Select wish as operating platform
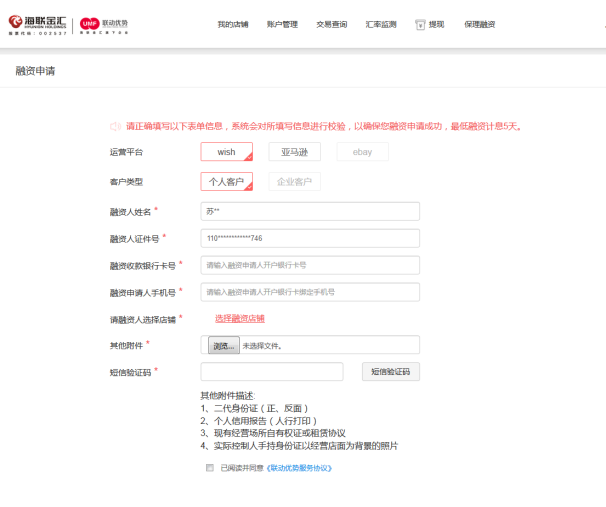 pos(226,152)
